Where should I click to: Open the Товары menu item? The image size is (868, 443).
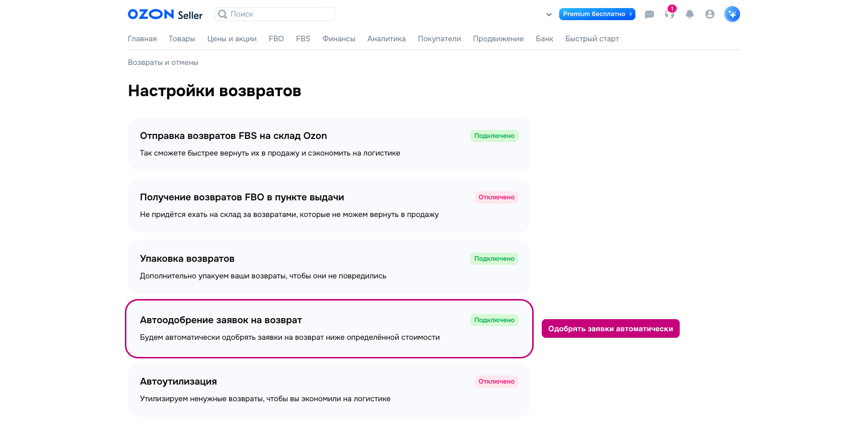(x=182, y=39)
